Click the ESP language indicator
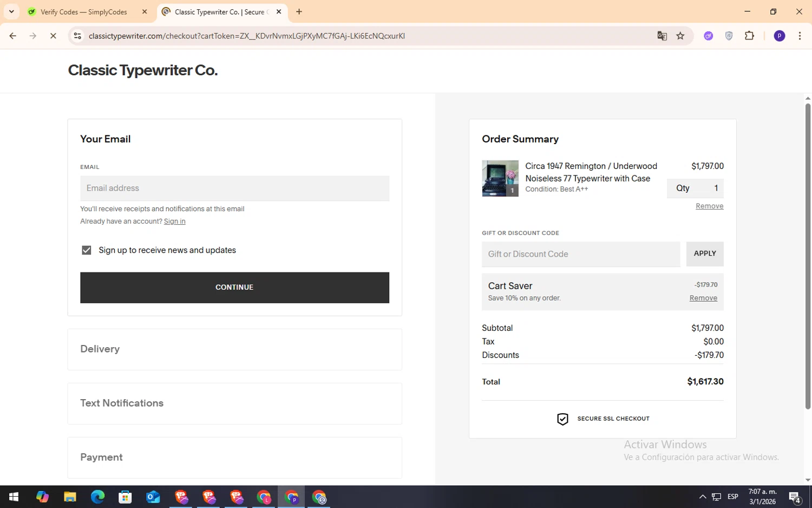Screen dimensions: 812x508 (x=733, y=497)
